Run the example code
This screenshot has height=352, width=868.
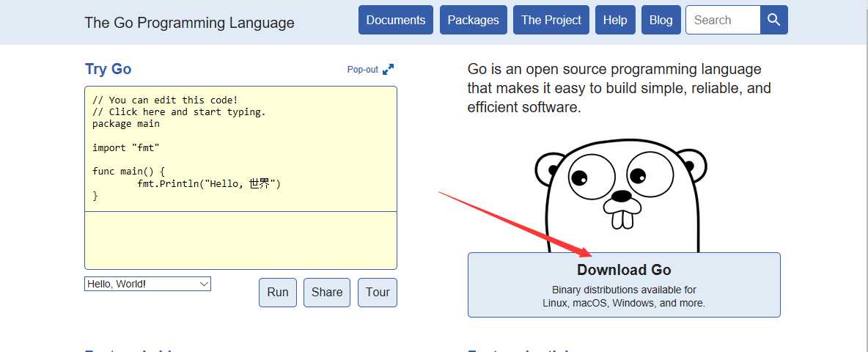coord(278,292)
